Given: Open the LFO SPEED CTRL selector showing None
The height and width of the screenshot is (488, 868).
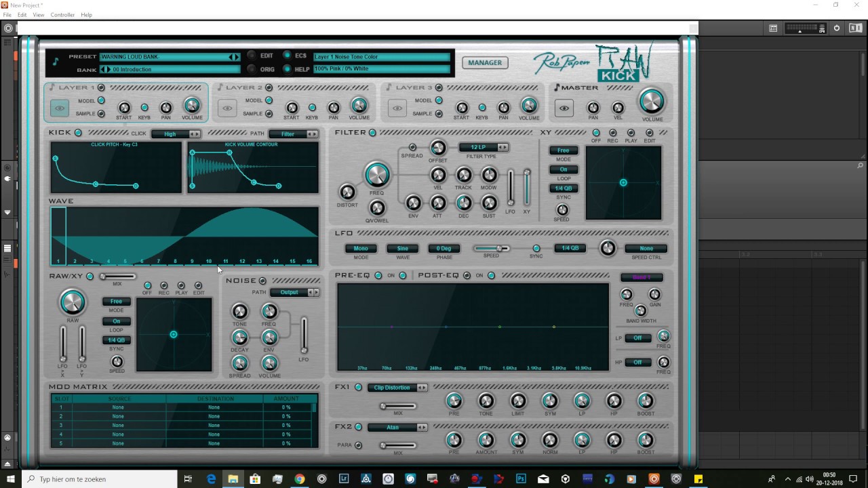Looking at the screenshot, I should (x=646, y=248).
